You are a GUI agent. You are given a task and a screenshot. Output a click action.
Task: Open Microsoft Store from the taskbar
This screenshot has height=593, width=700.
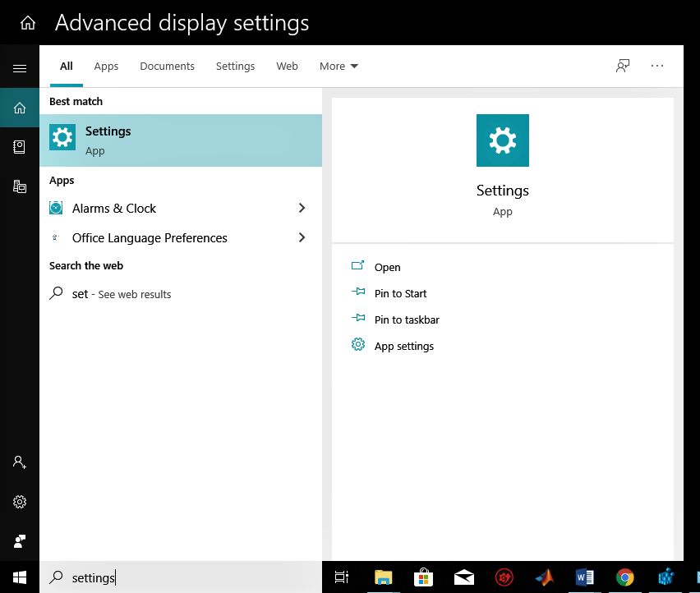423,577
